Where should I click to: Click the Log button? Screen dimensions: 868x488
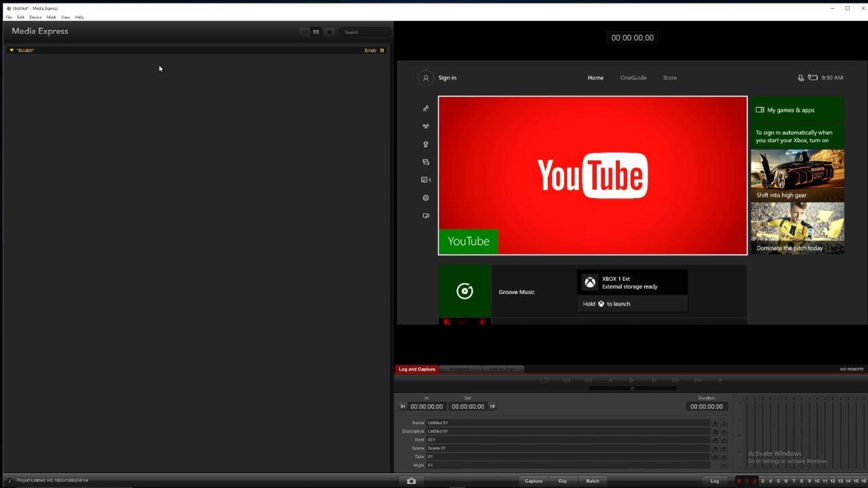pos(715,481)
